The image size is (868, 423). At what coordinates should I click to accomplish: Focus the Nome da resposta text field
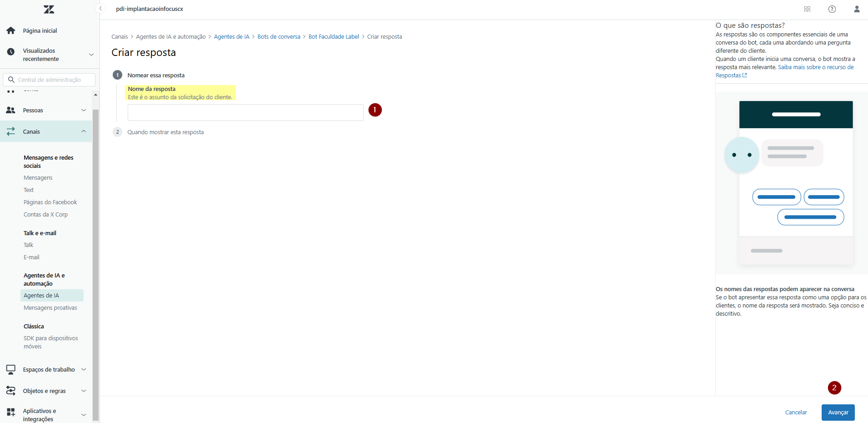click(x=245, y=112)
